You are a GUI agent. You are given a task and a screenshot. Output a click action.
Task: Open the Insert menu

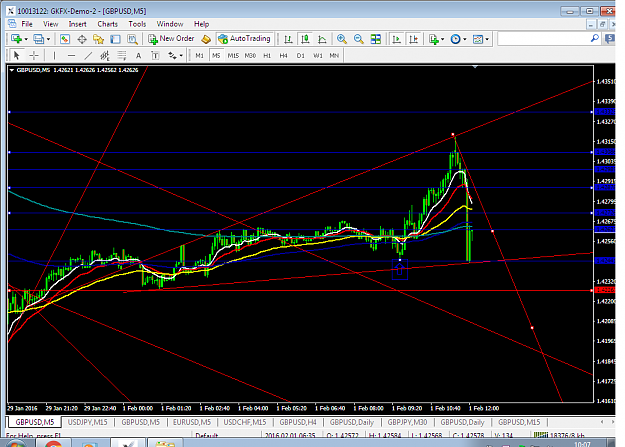[77, 24]
